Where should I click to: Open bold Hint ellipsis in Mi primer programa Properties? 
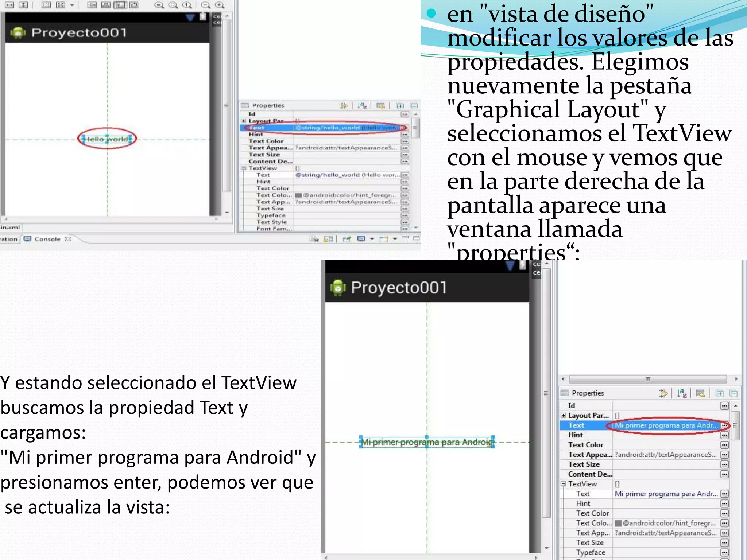[x=725, y=435]
